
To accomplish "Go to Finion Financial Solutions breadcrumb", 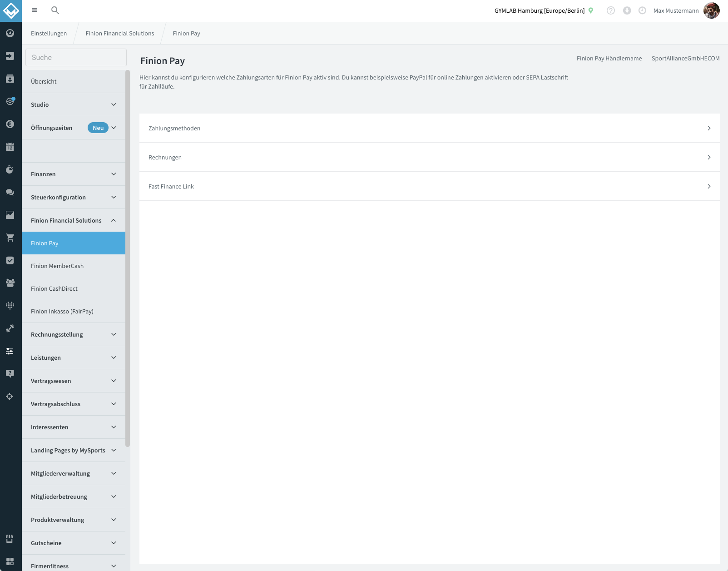I will pos(120,33).
